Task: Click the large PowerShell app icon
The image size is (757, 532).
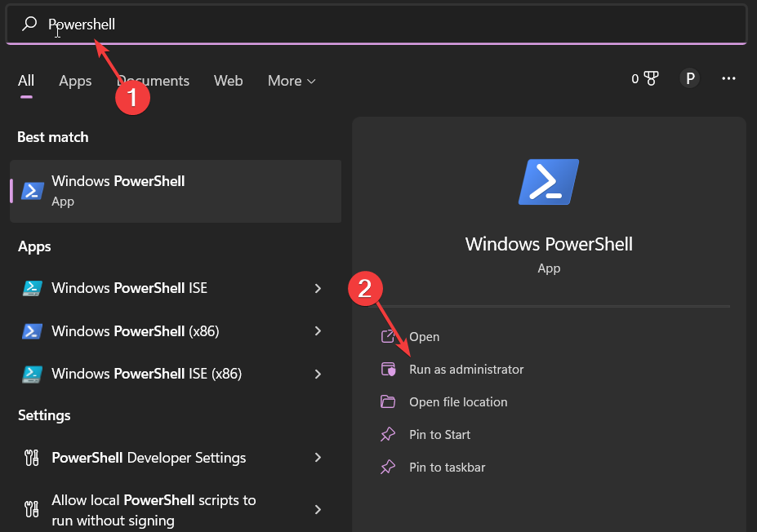Action: click(548, 181)
